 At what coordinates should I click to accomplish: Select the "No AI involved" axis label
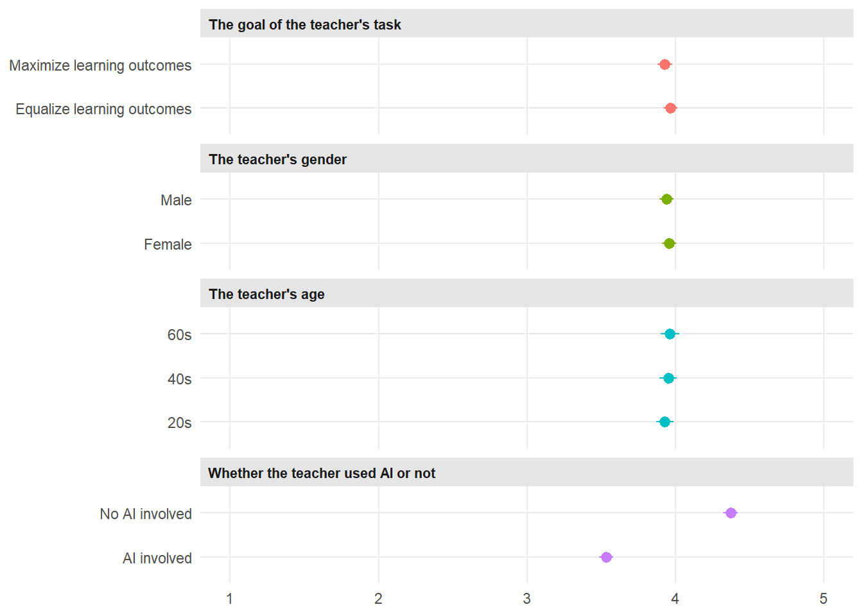click(146, 514)
